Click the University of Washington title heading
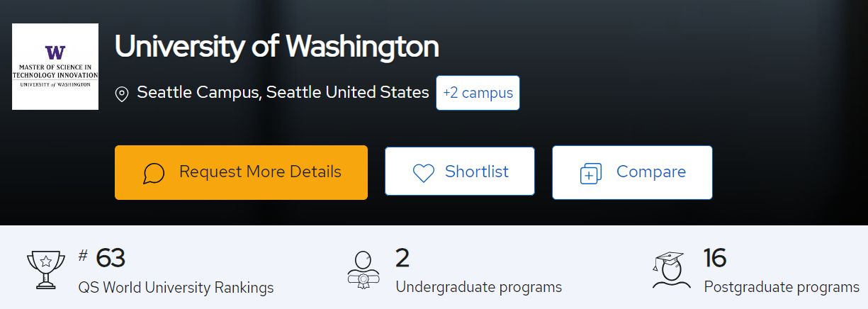 [x=277, y=47]
